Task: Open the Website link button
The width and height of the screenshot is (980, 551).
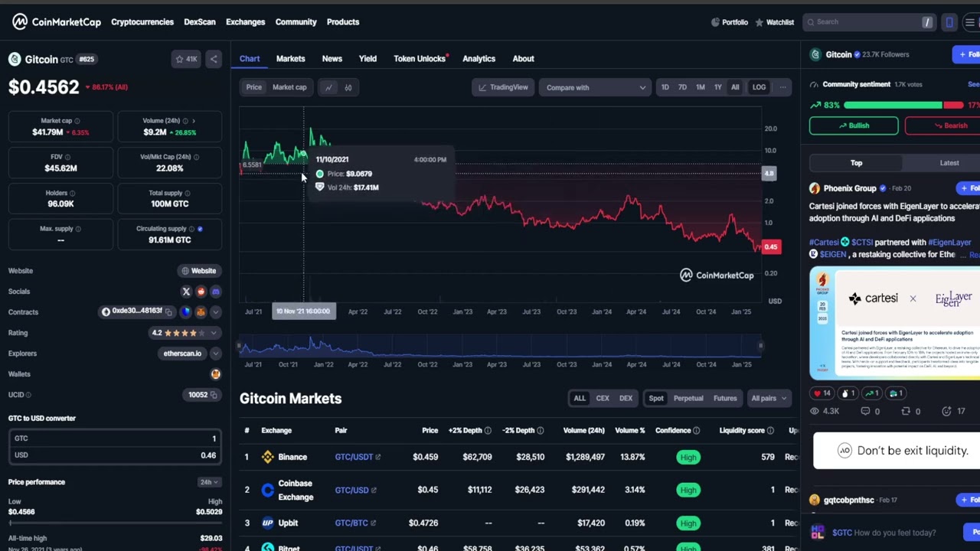Action: coord(199,271)
